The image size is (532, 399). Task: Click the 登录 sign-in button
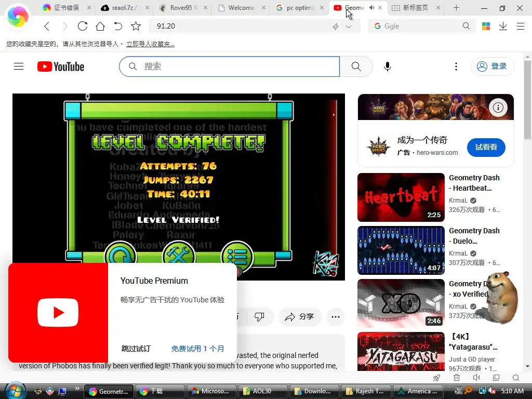click(x=493, y=66)
